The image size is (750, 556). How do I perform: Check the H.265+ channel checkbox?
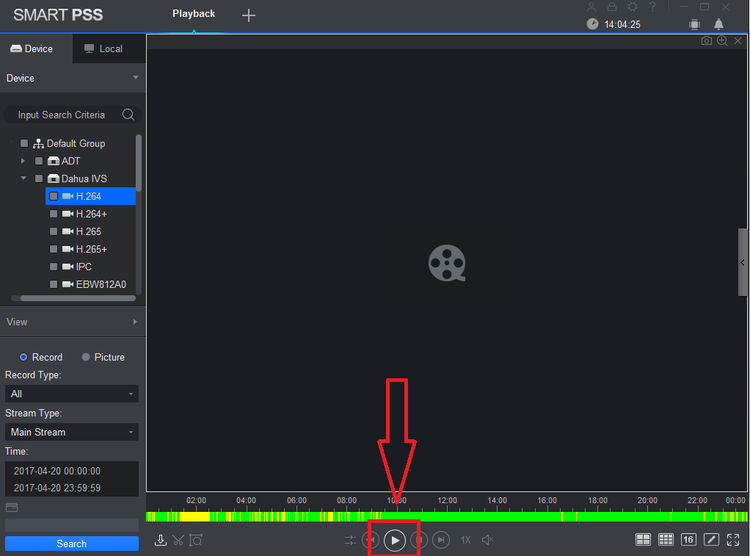coord(54,249)
